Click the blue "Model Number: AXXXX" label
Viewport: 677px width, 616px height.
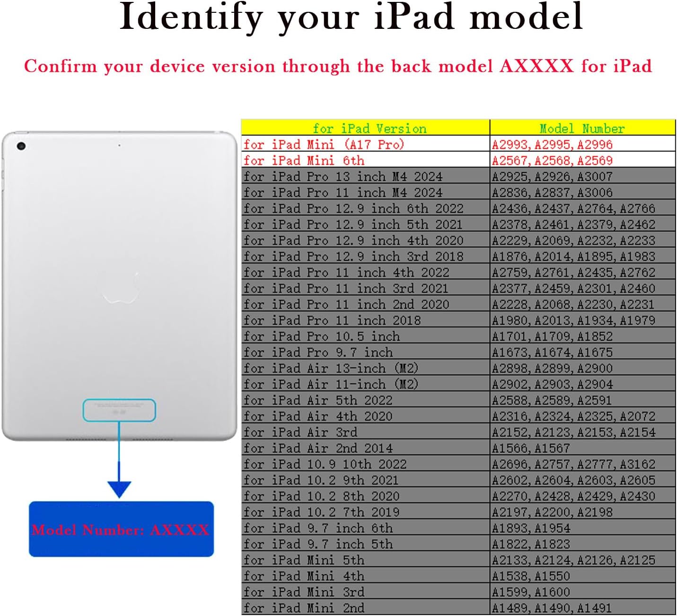[121, 529]
